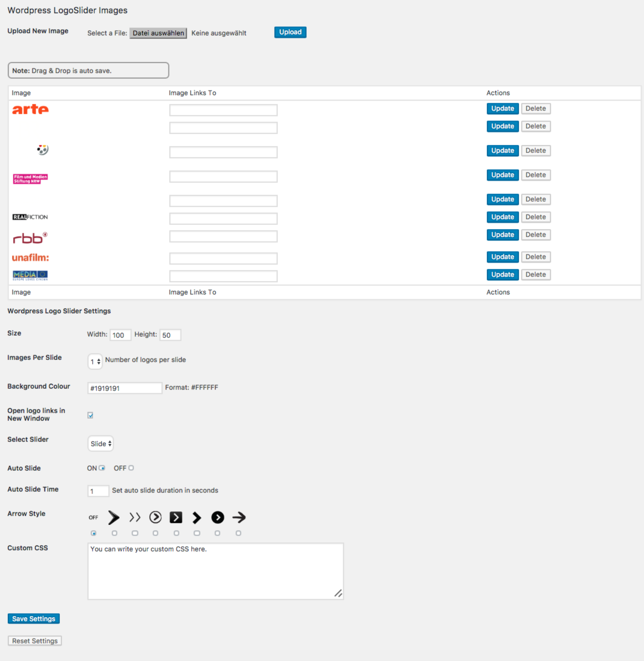Click Datei auswählen file chooser button
This screenshot has width=644, height=661.
158,33
